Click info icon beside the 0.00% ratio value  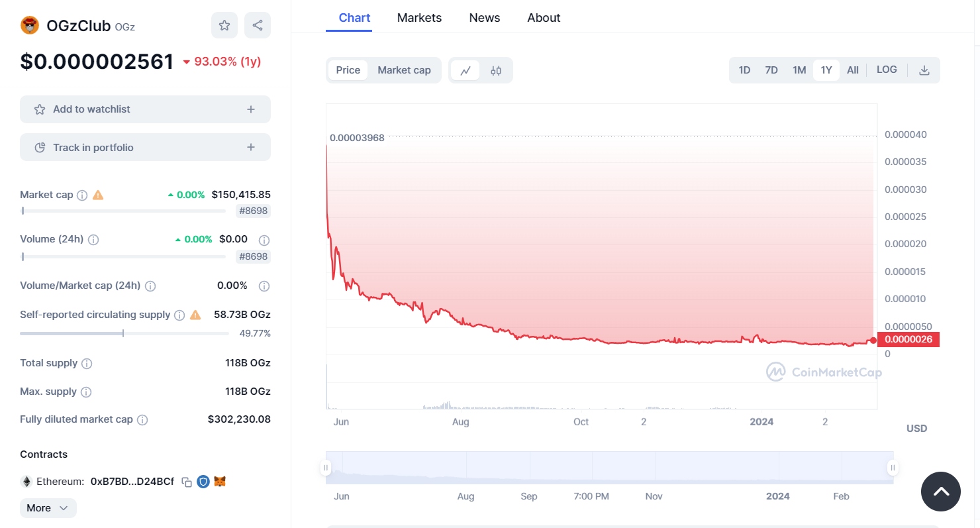(264, 286)
